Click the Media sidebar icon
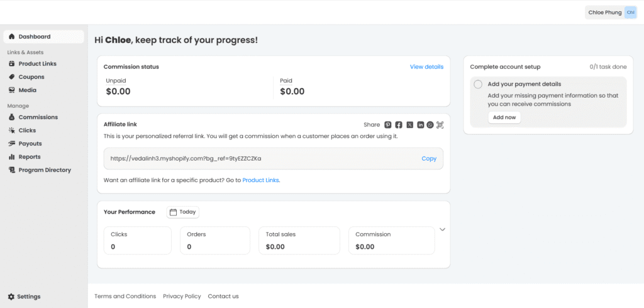The image size is (644, 308). pos(11,90)
